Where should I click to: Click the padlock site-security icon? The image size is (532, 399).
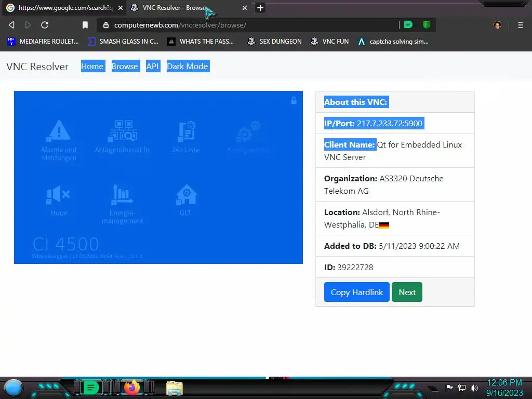click(106, 25)
